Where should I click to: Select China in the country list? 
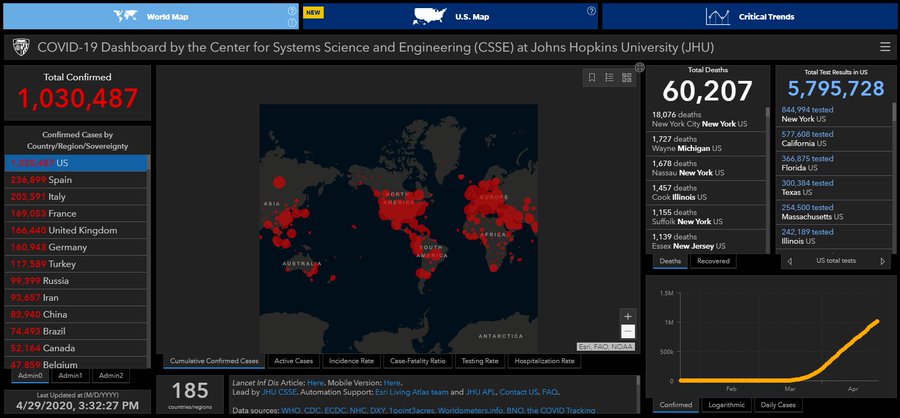point(76,315)
